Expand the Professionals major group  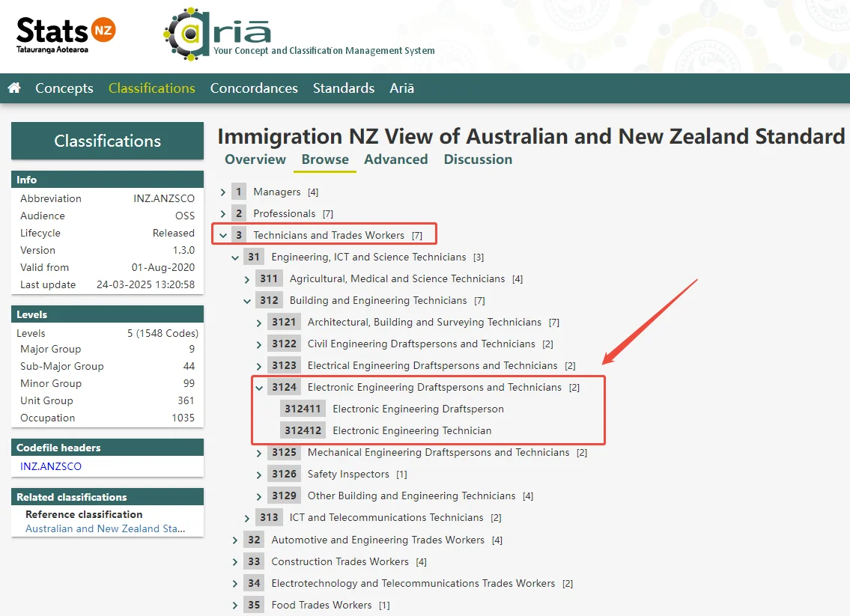tap(223, 214)
